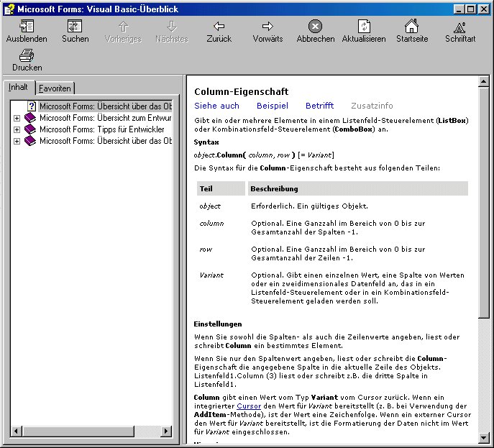Click tree pane scroll right arrow

(165, 431)
